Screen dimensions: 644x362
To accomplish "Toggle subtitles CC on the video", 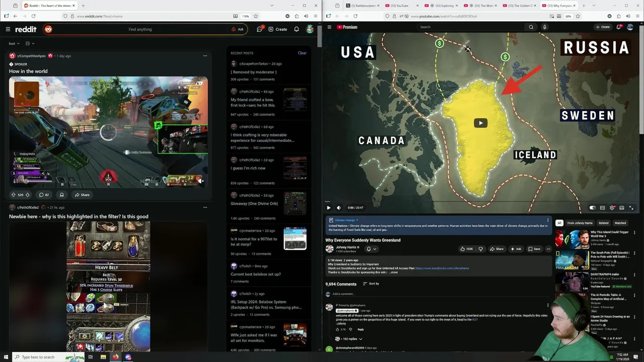I will [x=602, y=208].
